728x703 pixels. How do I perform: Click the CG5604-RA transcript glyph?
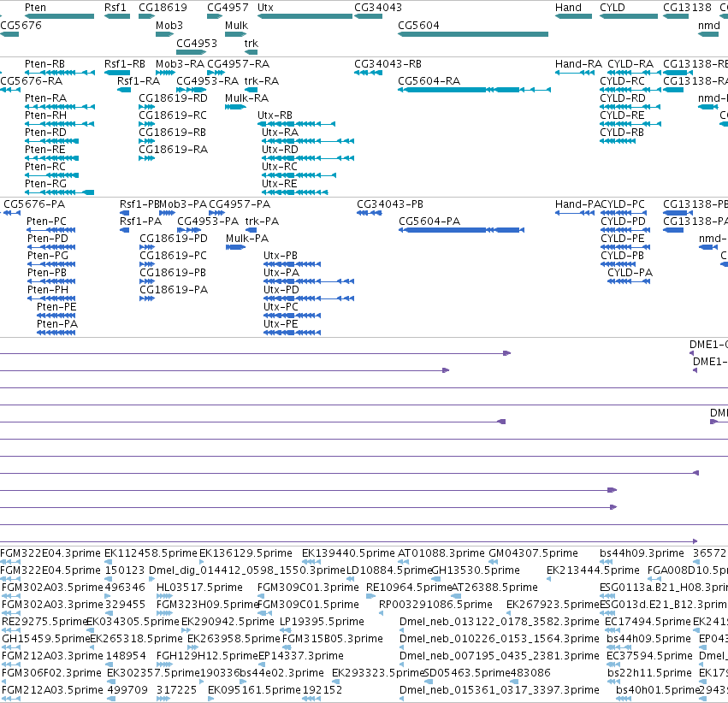tap(474, 90)
